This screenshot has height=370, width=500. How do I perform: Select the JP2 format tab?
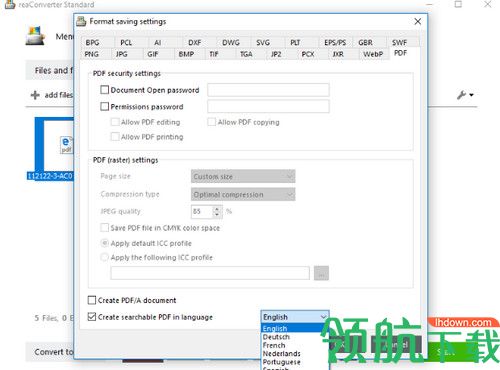click(x=276, y=54)
